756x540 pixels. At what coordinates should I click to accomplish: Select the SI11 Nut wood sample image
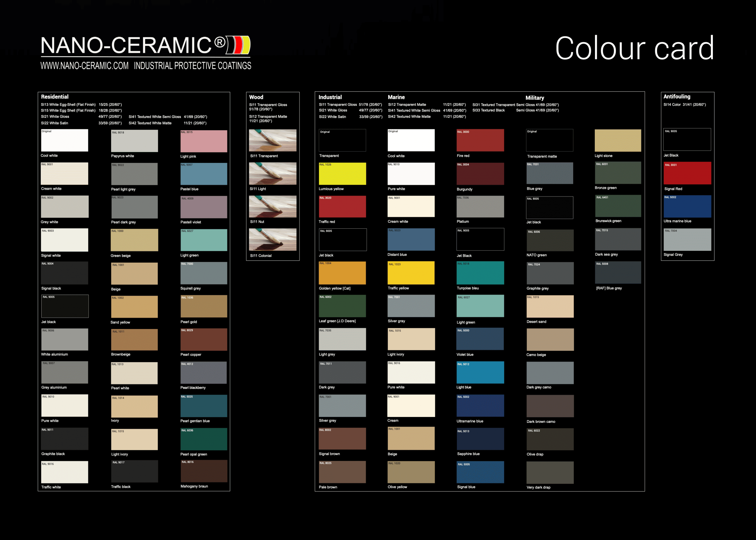point(273,206)
